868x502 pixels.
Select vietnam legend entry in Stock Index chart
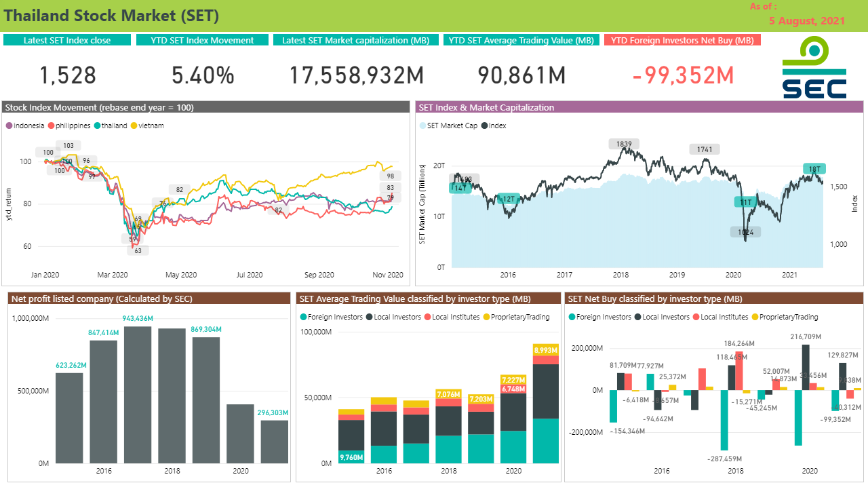[x=147, y=125]
